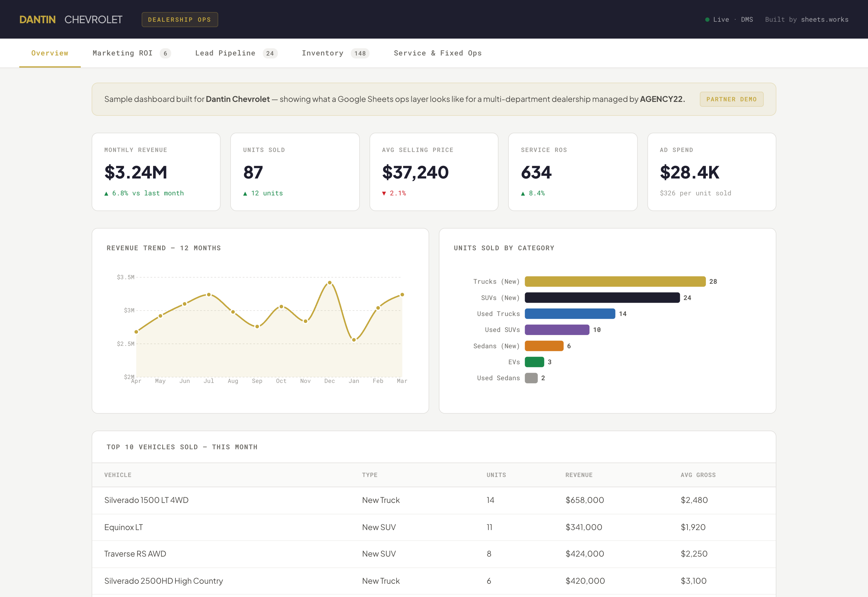The image size is (868, 597).
Task: Click the AVG GROSS column header
Action: tap(698, 475)
